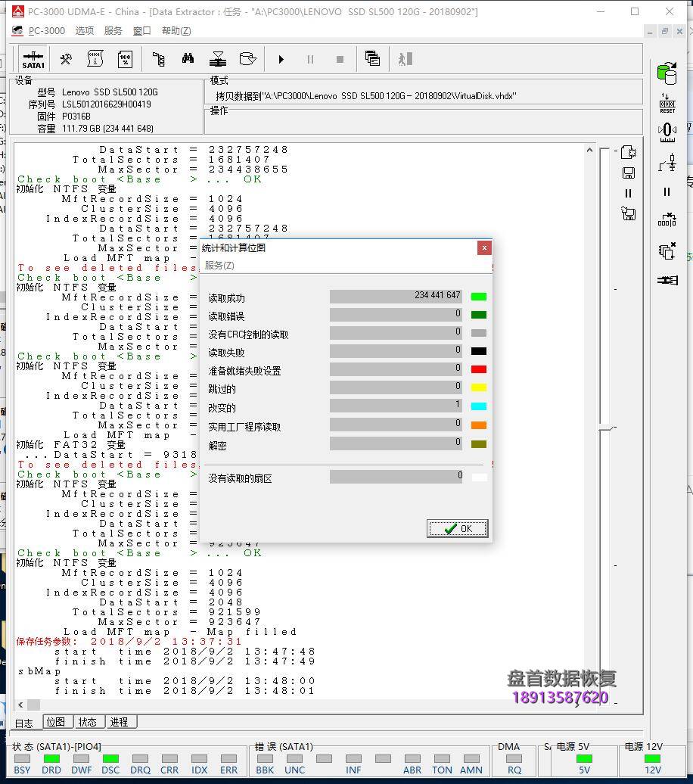Click the power supply switch icon

667,163
